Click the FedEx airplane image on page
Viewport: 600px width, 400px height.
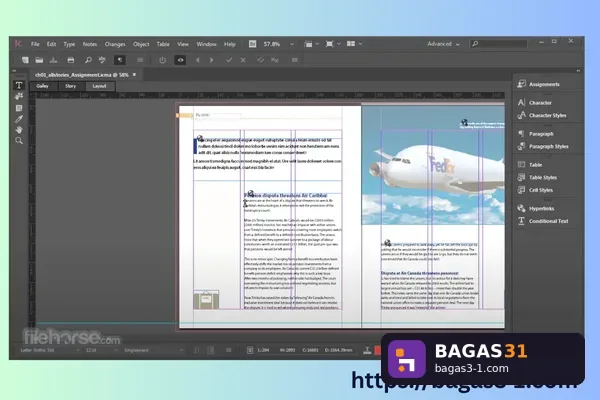[433, 165]
